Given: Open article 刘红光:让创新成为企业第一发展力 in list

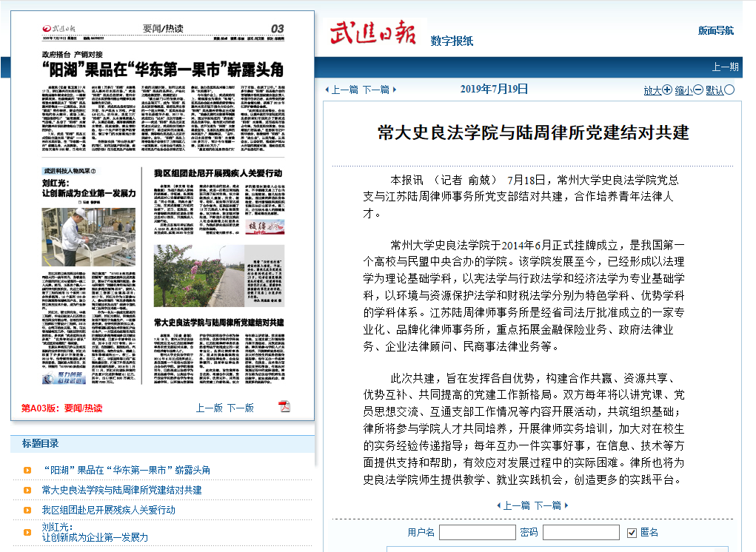Looking at the screenshot, I should [x=95, y=532].
